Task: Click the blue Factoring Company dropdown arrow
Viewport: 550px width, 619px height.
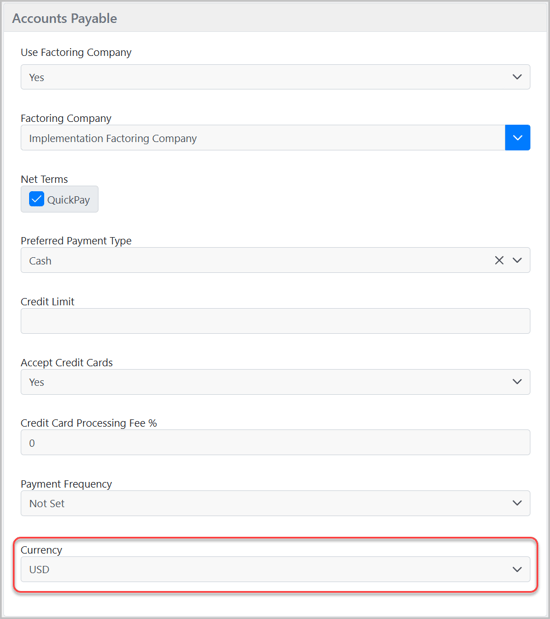Action: coord(517,138)
